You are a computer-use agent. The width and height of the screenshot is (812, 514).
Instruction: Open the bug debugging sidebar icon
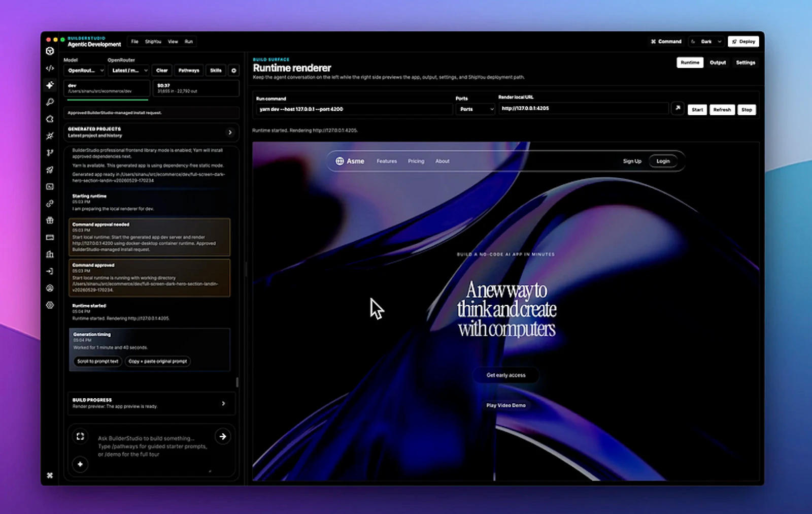pyautogui.click(x=50, y=136)
